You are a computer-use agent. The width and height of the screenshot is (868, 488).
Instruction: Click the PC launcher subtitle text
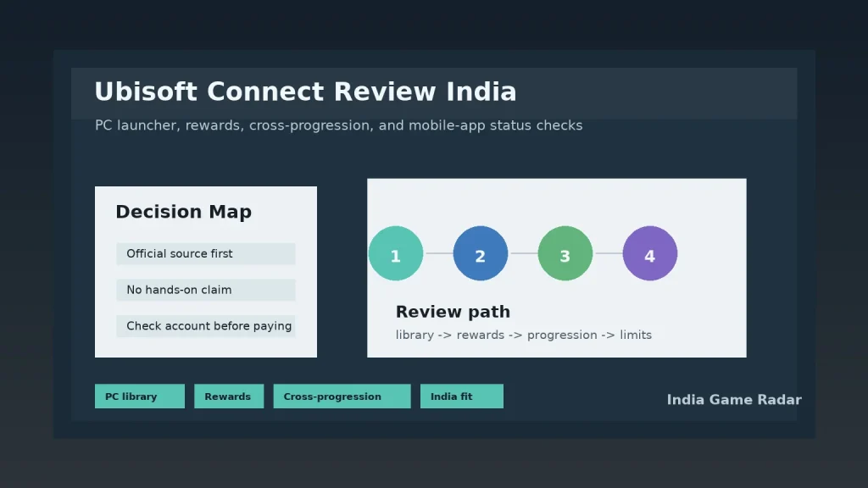tap(338, 125)
